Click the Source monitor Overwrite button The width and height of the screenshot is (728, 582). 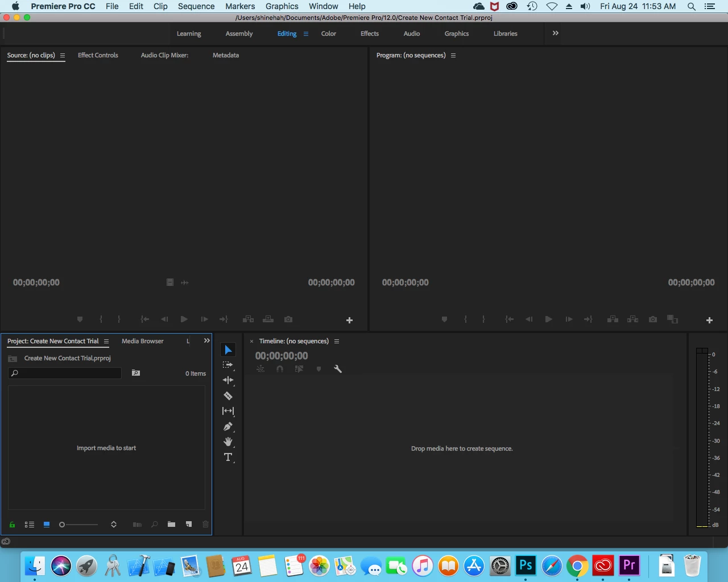coord(268,319)
